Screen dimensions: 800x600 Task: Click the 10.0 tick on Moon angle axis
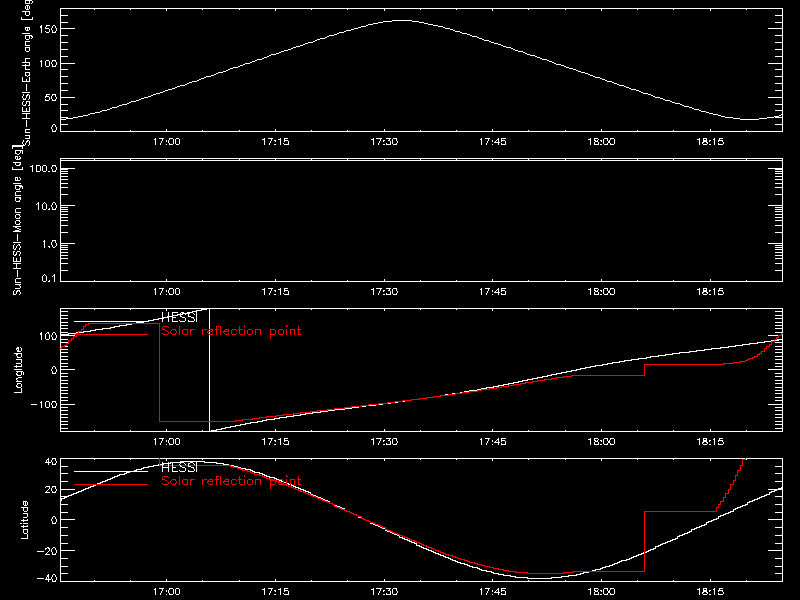click(x=46, y=207)
